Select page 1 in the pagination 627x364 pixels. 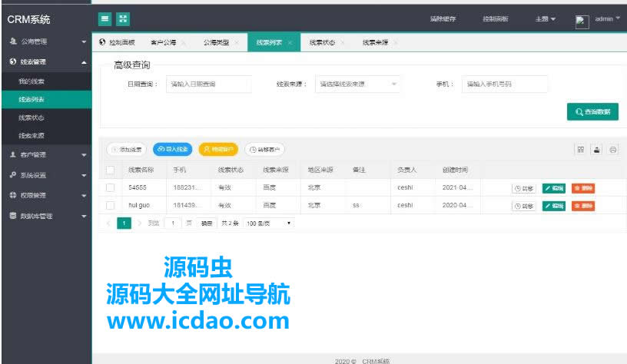click(x=124, y=223)
